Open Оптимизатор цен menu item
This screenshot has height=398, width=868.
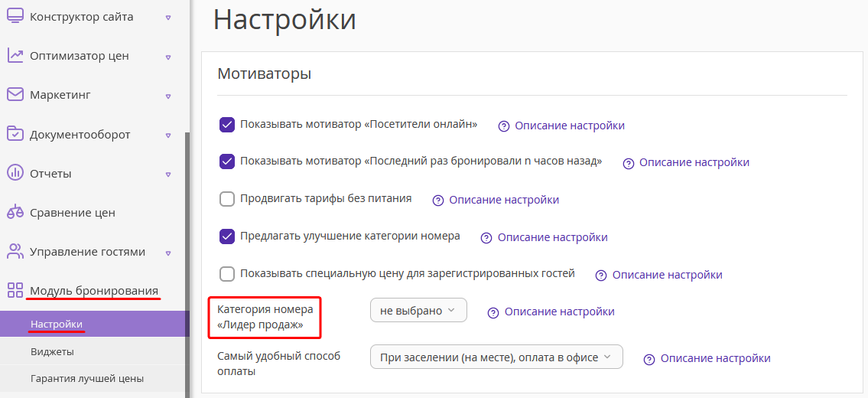(80, 56)
